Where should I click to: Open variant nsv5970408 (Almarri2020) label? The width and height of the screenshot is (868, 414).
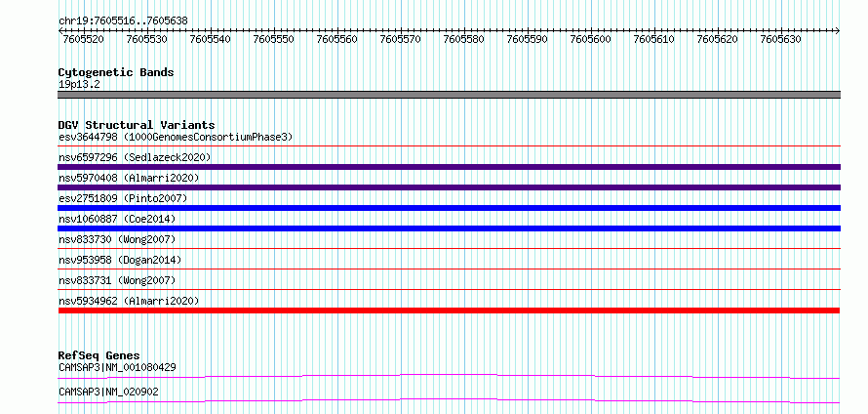tap(129, 178)
